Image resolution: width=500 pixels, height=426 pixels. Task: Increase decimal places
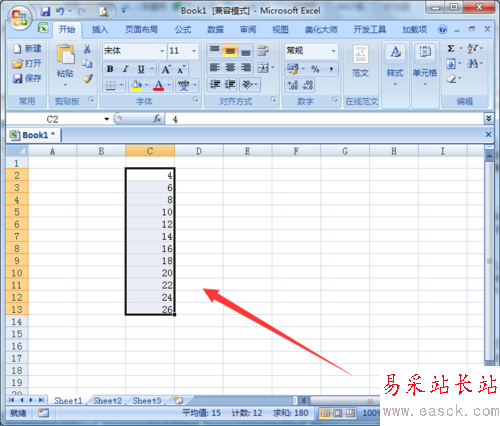coord(293,85)
